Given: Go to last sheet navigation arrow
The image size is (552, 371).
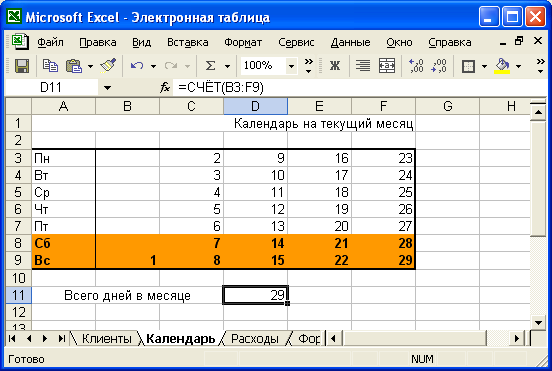Looking at the screenshot, I should click(x=62, y=339).
